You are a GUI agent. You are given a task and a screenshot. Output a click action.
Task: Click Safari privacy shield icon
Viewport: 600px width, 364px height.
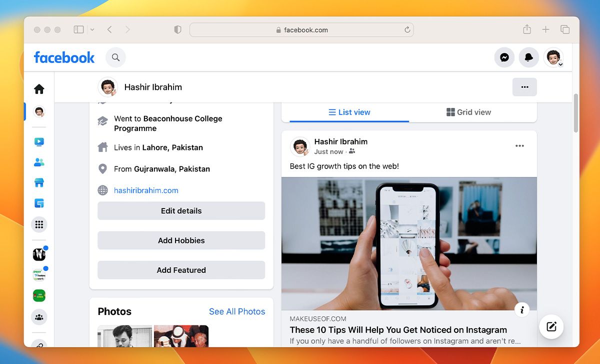[x=177, y=30]
